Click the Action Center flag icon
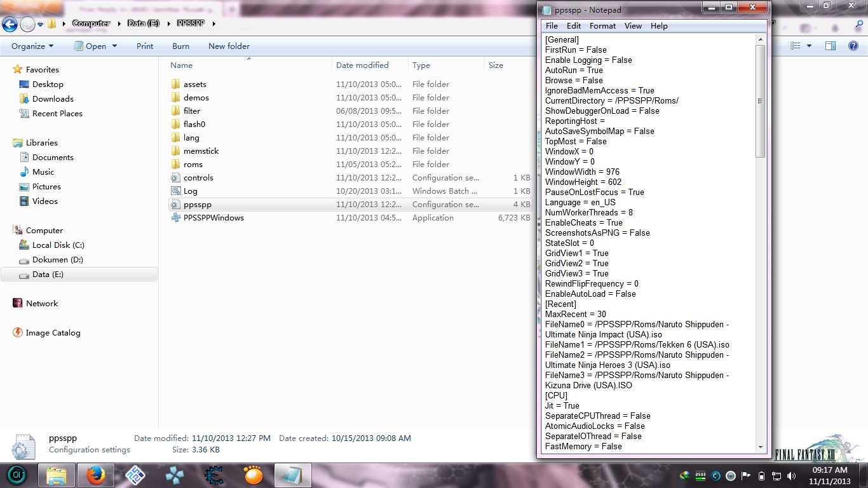Viewport: 868px width, 488px height. click(746, 475)
